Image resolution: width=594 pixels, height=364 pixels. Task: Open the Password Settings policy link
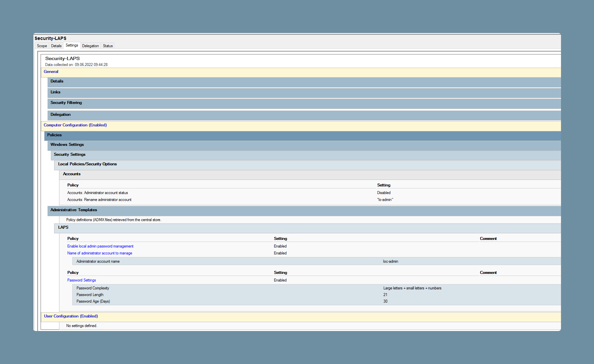pyautogui.click(x=82, y=280)
